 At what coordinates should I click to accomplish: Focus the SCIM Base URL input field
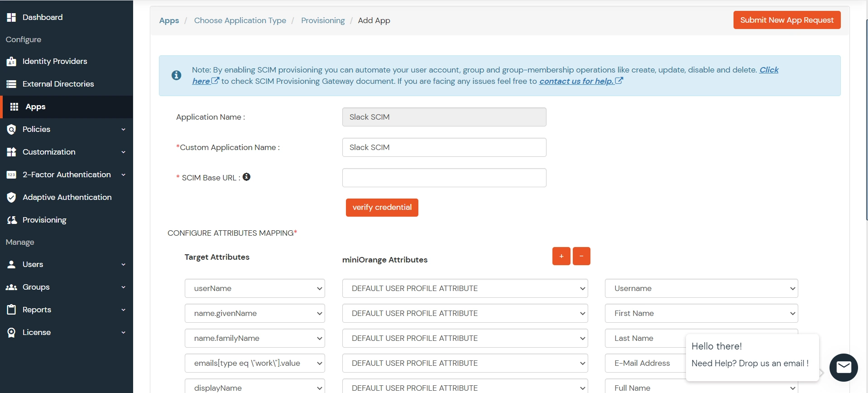click(444, 178)
